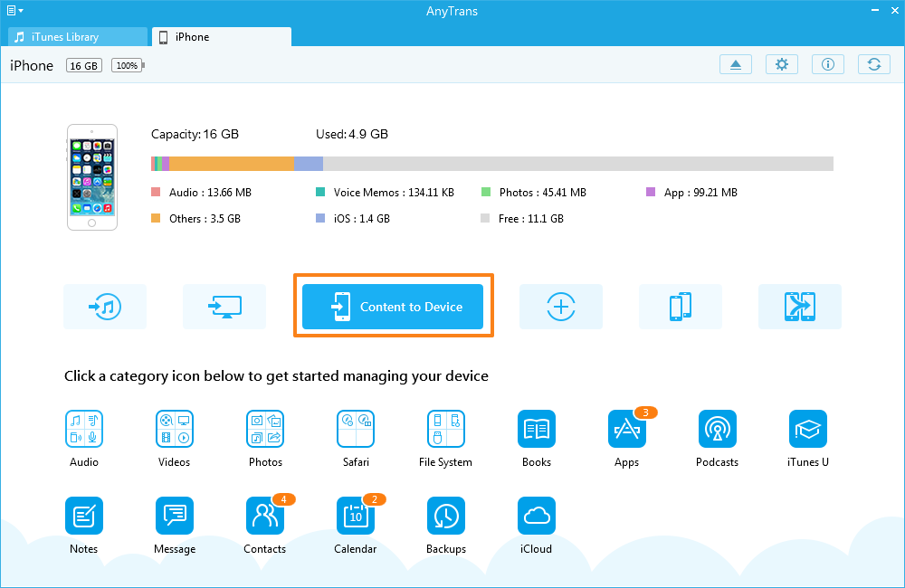Screen dimensions: 905x588
Task: Browse the File System category
Action: 445,429
